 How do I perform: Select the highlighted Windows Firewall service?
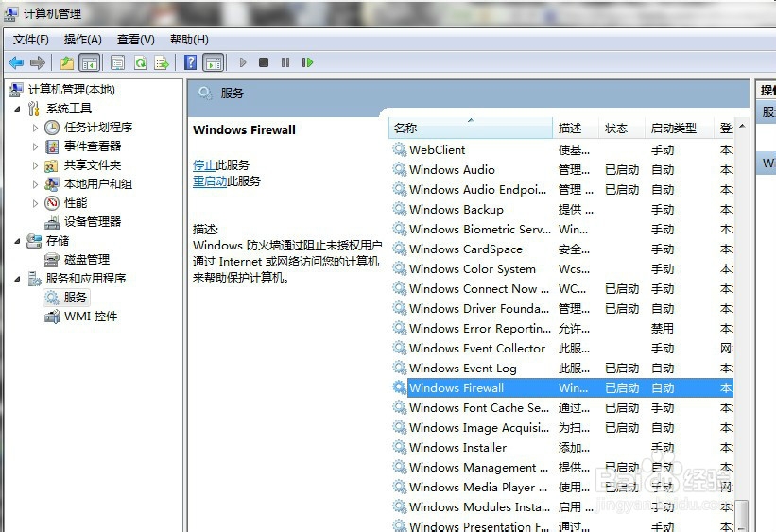(x=562, y=388)
